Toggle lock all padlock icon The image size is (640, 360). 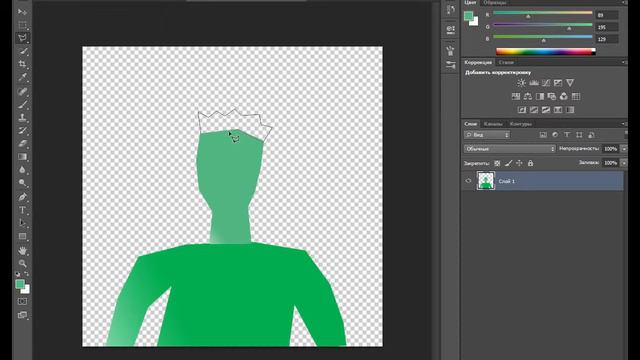click(530, 163)
